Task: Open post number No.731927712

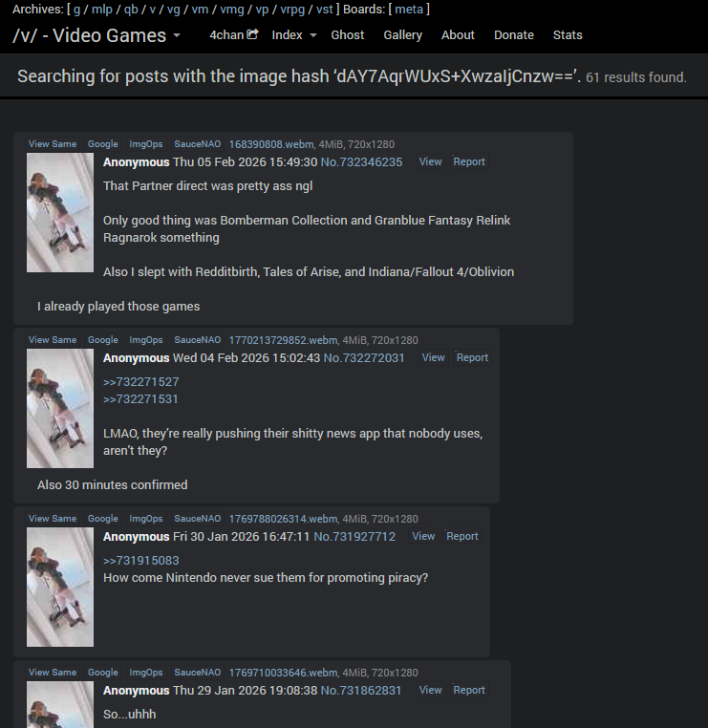Action: click(354, 537)
